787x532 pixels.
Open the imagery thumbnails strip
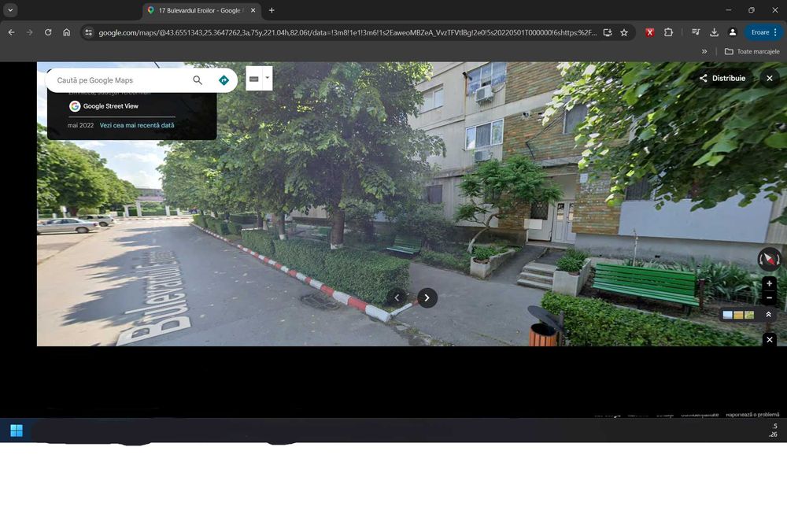(x=738, y=315)
